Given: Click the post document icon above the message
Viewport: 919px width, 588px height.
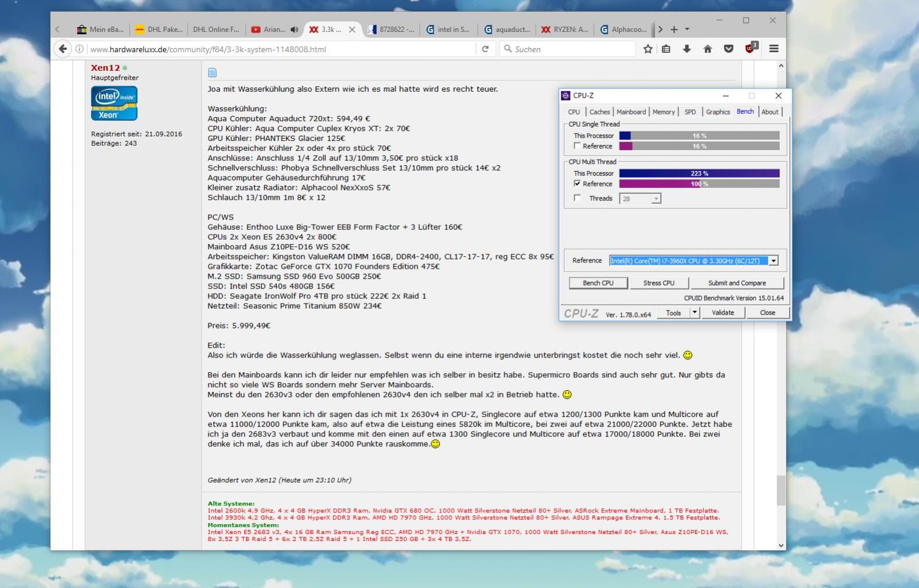Looking at the screenshot, I should tap(212, 73).
